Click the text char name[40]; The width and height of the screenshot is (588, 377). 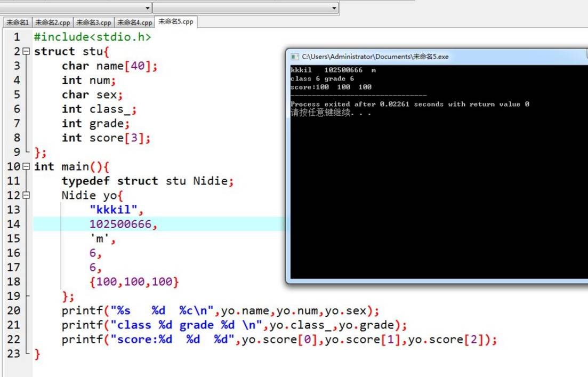109,66
